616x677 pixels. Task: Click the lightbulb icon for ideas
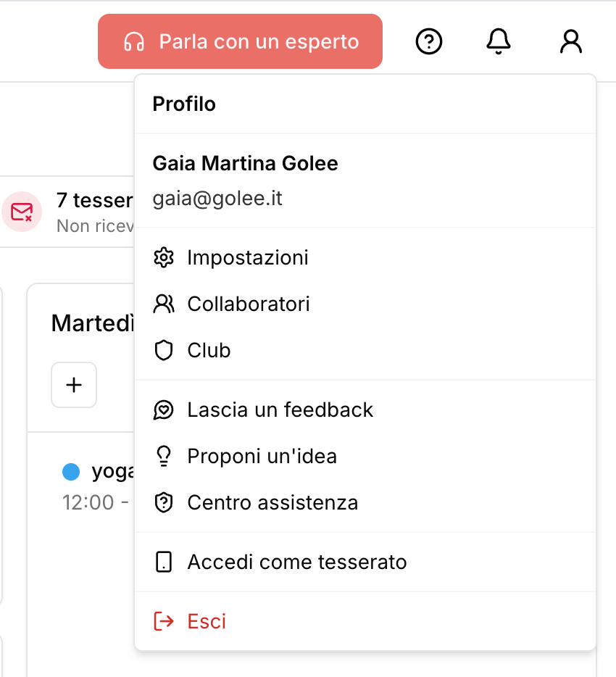[x=165, y=456]
